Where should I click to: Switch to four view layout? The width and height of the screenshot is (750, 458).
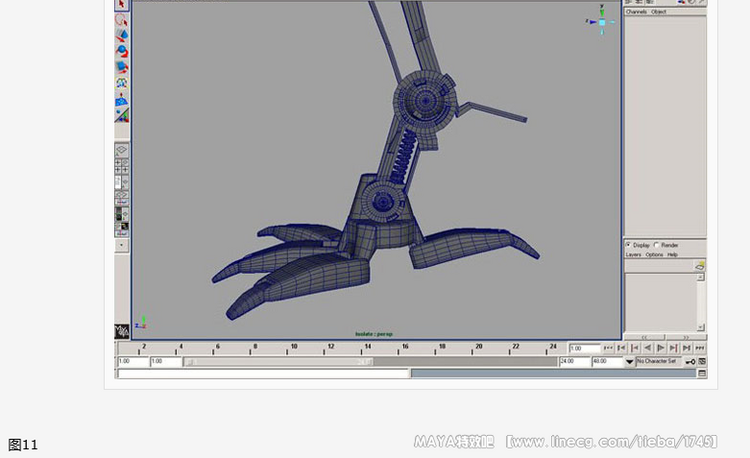coord(121,166)
